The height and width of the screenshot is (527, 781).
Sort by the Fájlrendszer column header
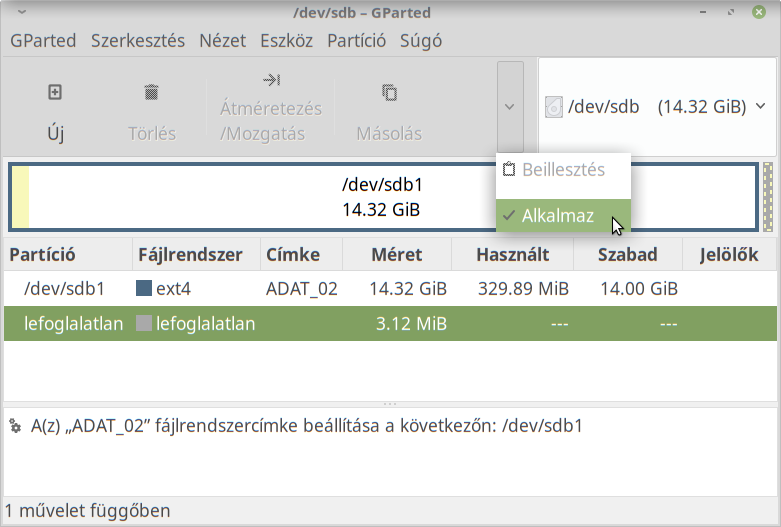pos(196,255)
